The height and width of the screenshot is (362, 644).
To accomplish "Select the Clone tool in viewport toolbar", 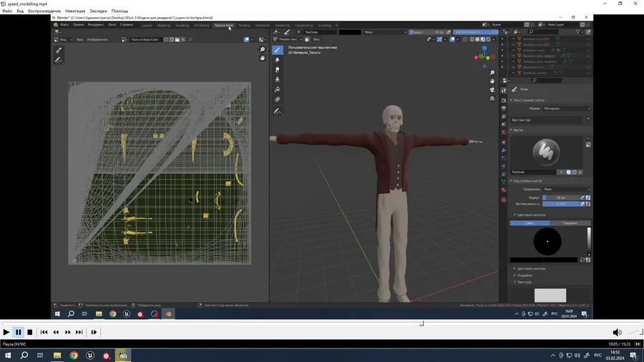I will pyautogui.click(x=278, y=79).
